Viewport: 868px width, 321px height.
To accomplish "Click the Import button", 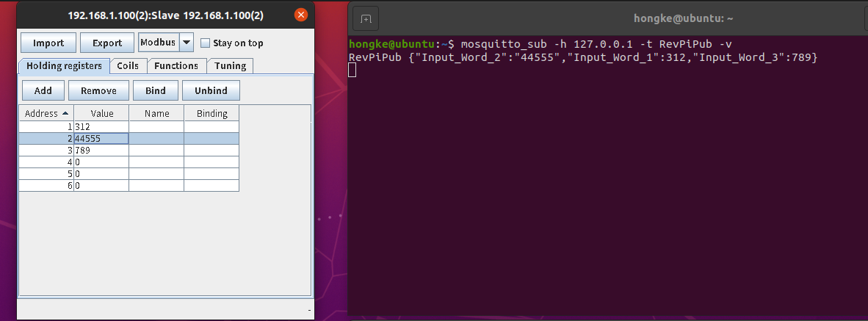I will (x=48, y=43).
